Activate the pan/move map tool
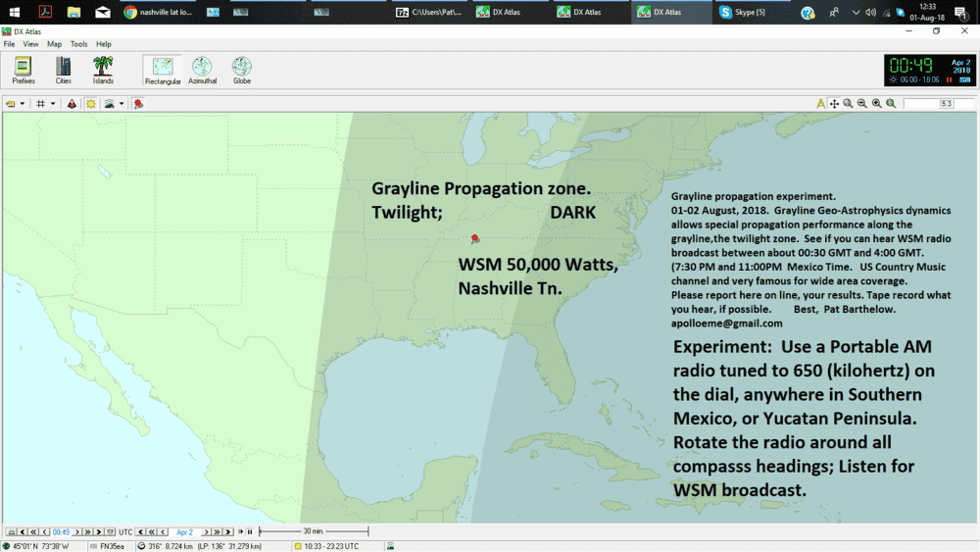The height and width of the screenshot is (552, 980). pos(834,104)
